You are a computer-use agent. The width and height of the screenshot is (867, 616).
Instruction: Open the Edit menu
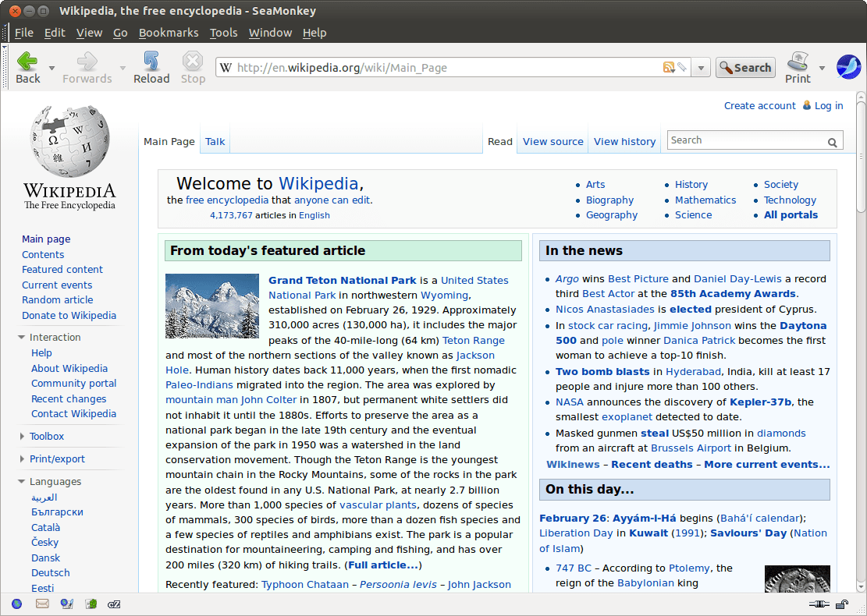tap(55, 33)
